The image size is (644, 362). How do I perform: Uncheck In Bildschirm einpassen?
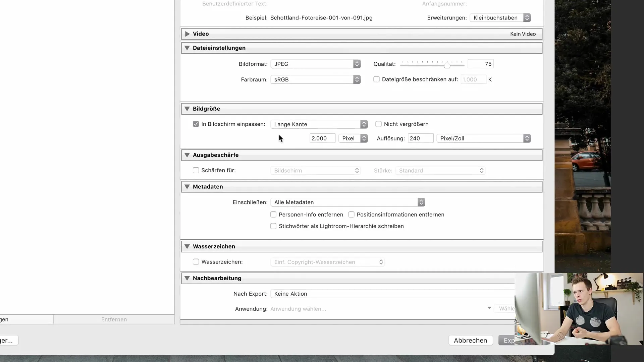[x=196, y=124]
